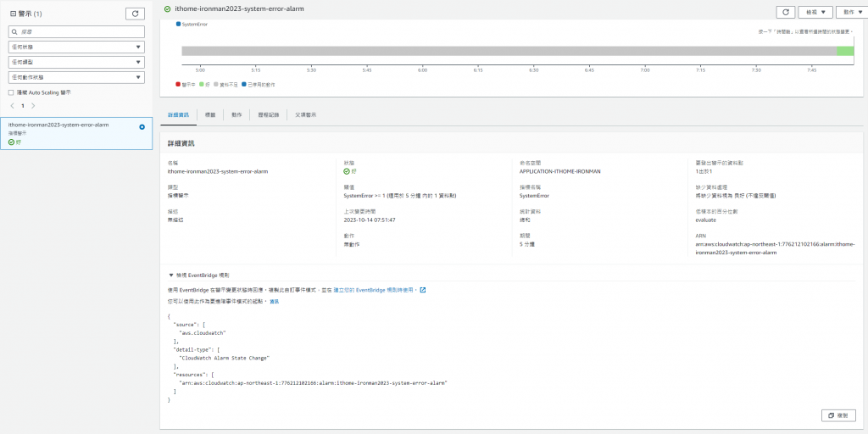This screenshot has width=868, height=434.
Task: Select ithome-ironman2023-system-error-alarm in the alarm list
Action: [76, 133]
